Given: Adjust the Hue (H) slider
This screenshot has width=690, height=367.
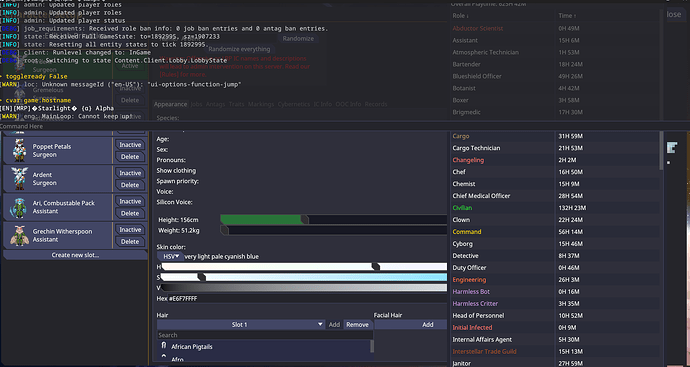Looking at the screenshot, I should (304, 267).
